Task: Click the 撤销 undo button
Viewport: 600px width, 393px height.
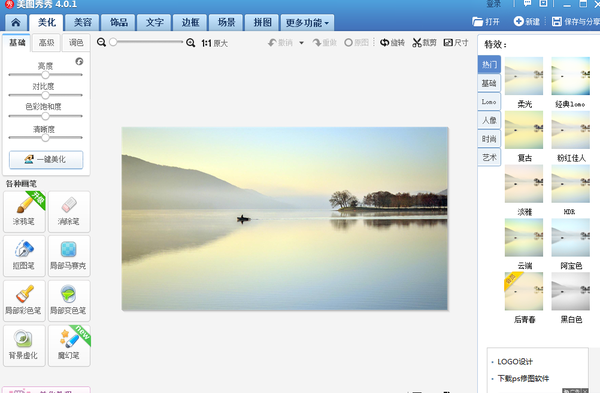Action: pos(280,43)
